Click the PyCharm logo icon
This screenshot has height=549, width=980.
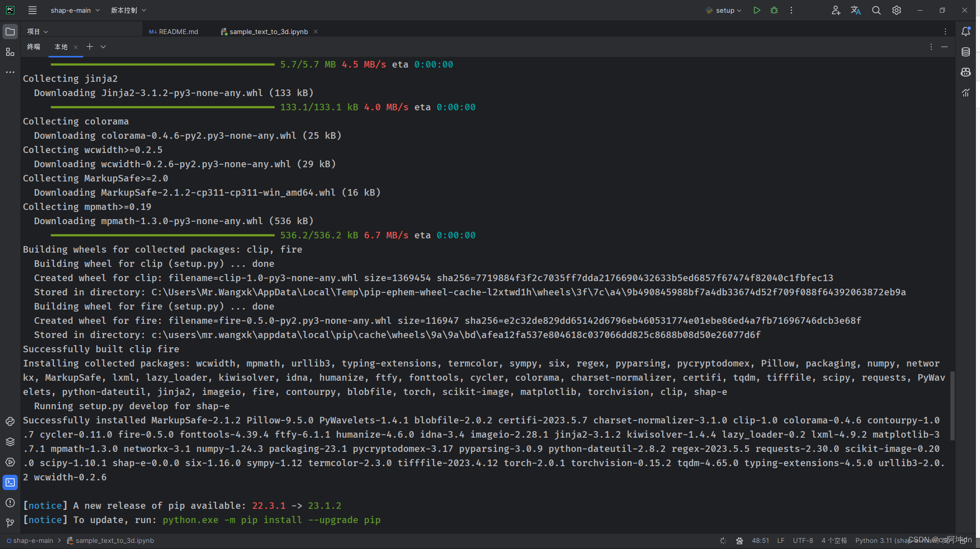click(x=10, y=10)
